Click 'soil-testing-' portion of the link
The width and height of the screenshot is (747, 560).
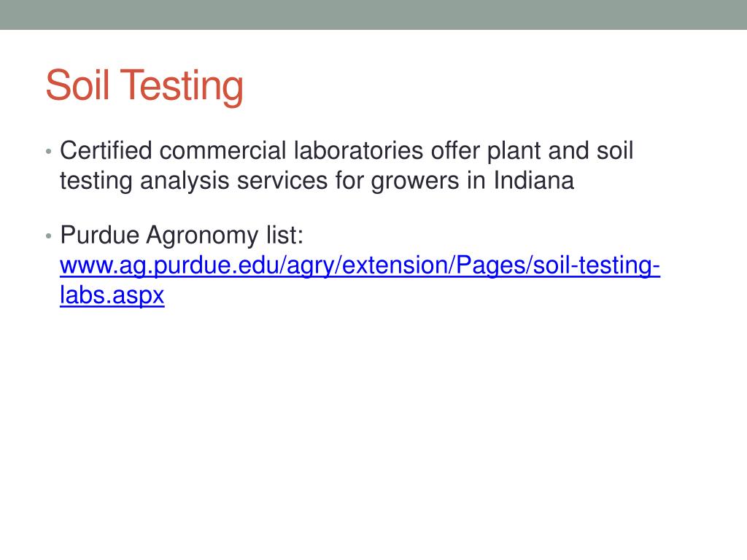tap(597, 265)
